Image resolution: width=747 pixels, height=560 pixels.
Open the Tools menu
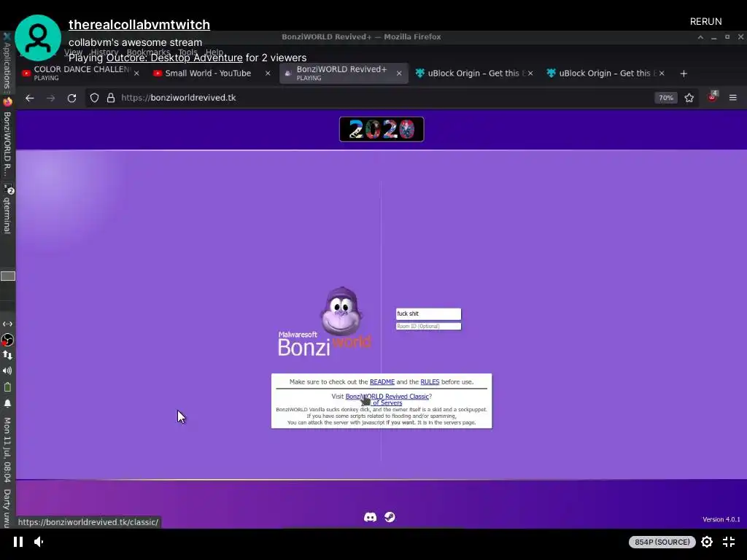[x=187, y=52]
